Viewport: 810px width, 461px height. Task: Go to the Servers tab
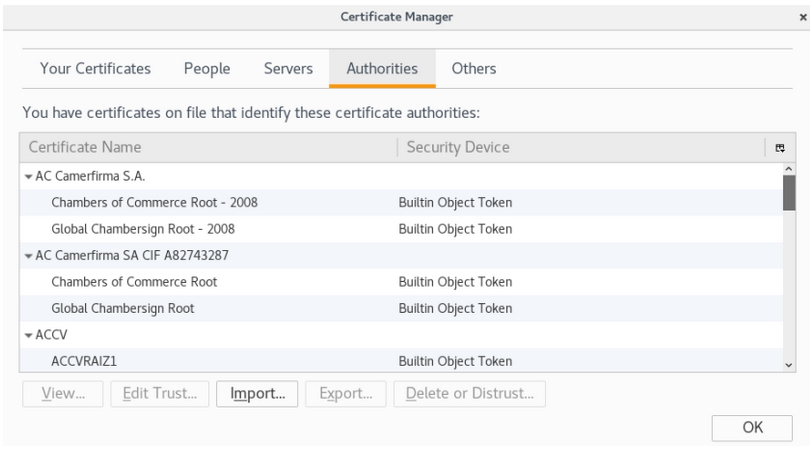click(288, 69)
